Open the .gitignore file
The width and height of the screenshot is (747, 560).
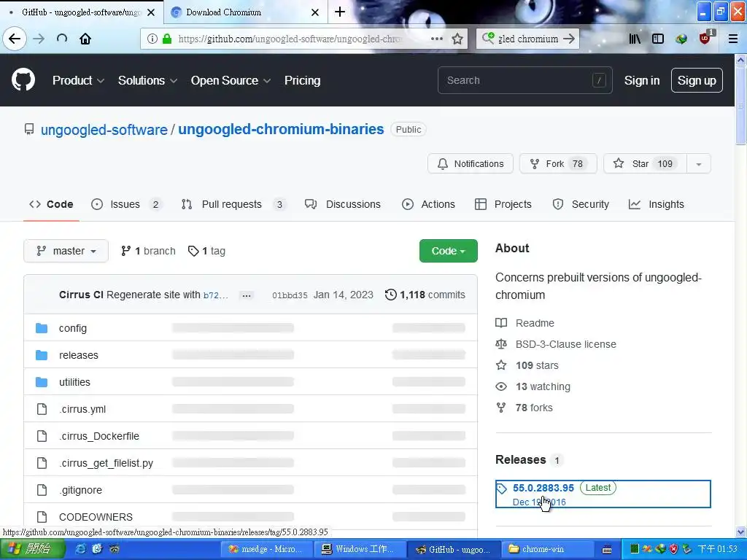[x=80, y=490]
